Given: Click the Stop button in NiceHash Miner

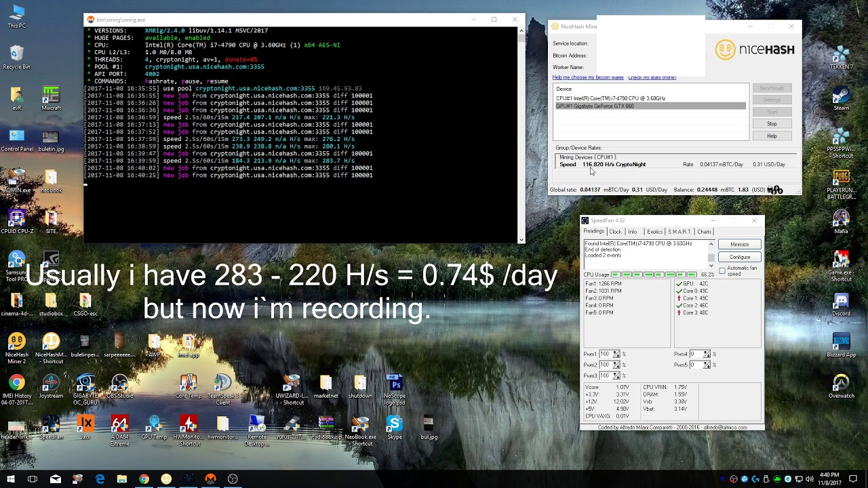Looking at the screenshot, I should tap(772, 124).
